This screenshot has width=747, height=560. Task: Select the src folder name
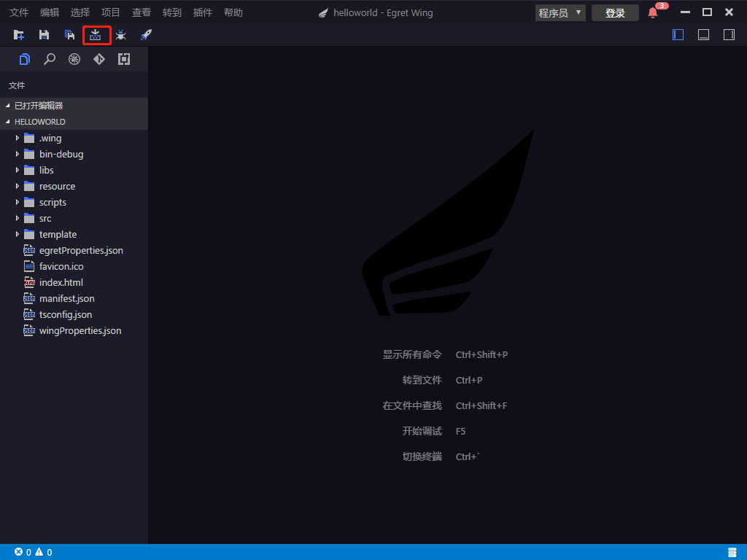45,219
